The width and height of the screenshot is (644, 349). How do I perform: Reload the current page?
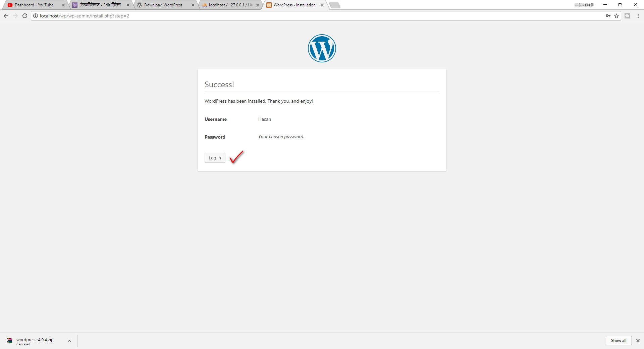tap(25, 16)
